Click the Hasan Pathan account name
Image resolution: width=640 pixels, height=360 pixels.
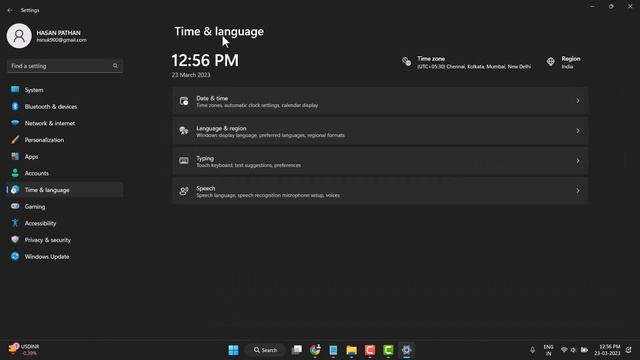[58, 33]
